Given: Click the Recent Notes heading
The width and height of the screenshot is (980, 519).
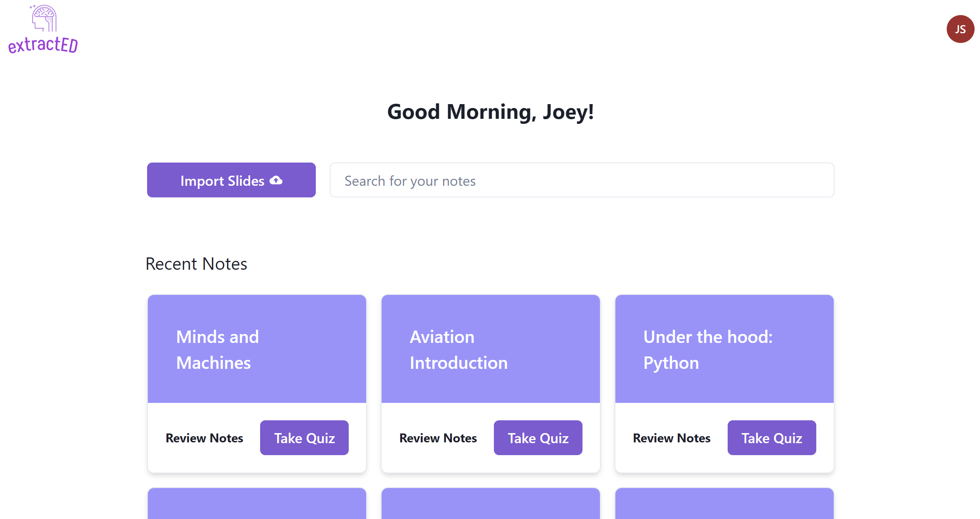Looking at the screenshot, I should pyautogui.click(x=196, y=264).
